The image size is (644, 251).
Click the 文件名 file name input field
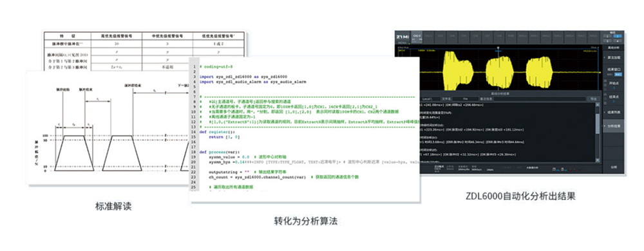tap(466, 99)
